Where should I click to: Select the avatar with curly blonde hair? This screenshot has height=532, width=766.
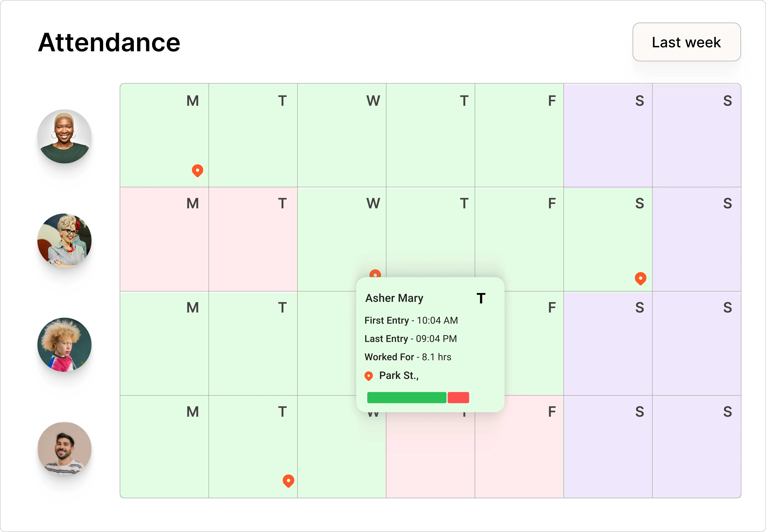[x=64, y=345]
